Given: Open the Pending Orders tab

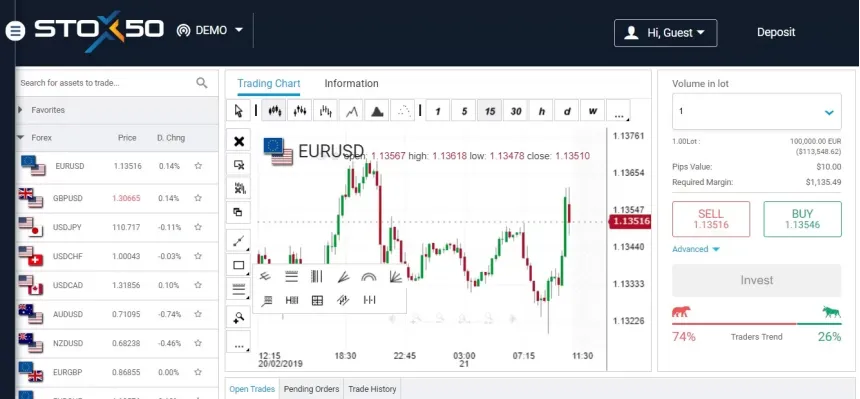Looking at the screenshot, I should pos(311,389).
